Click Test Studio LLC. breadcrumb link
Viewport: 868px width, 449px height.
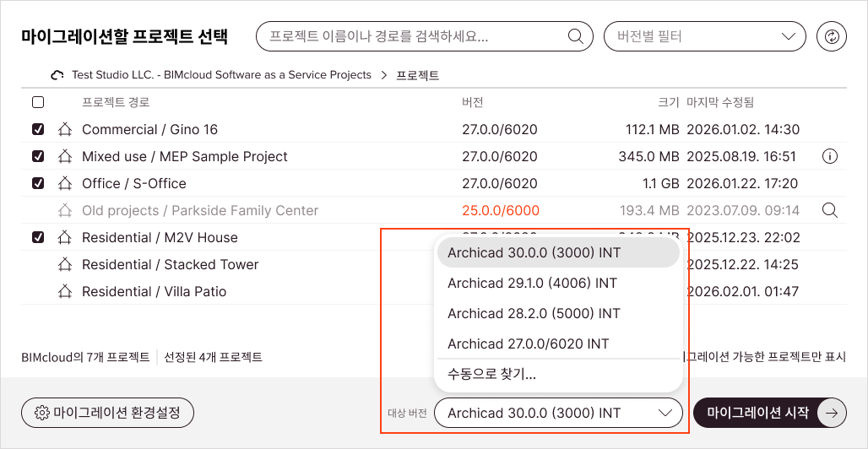click(x=221, y=75)
